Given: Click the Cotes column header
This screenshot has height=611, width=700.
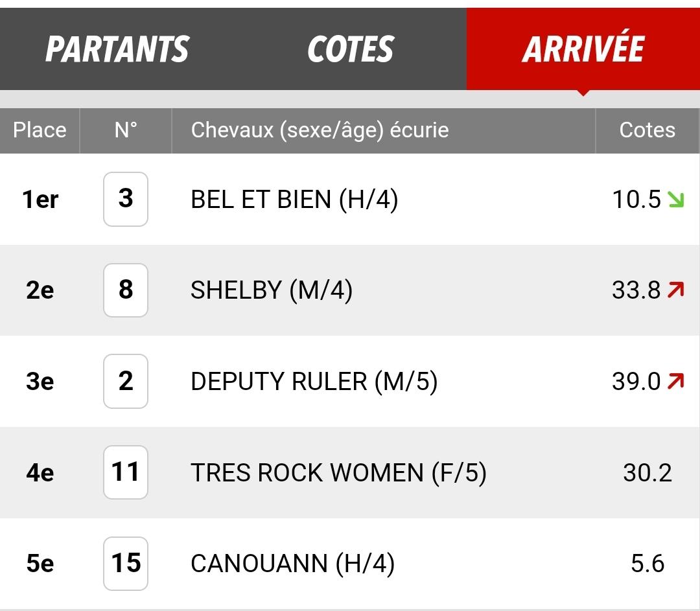Looking at the screenshot, I should coord(647,130).
